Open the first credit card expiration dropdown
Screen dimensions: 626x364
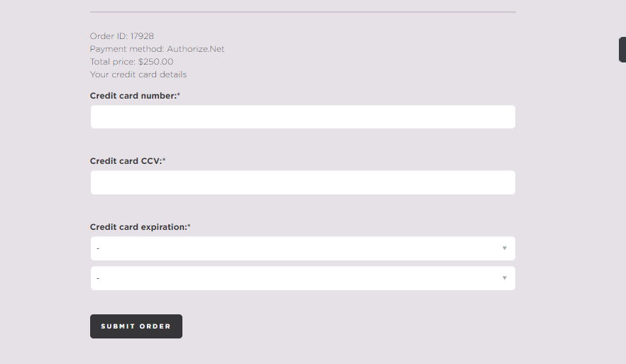click(302, 248)
